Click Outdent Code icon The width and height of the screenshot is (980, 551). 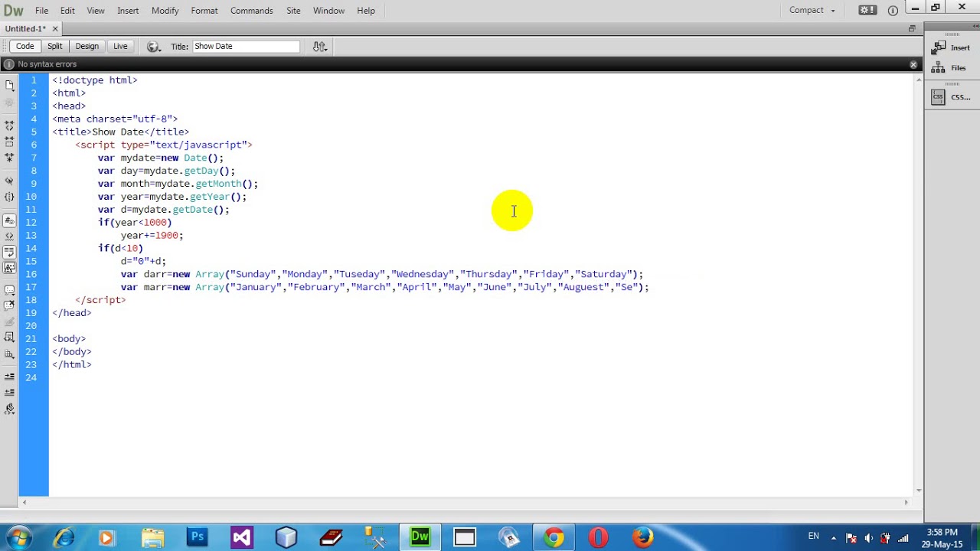point(9,392)
